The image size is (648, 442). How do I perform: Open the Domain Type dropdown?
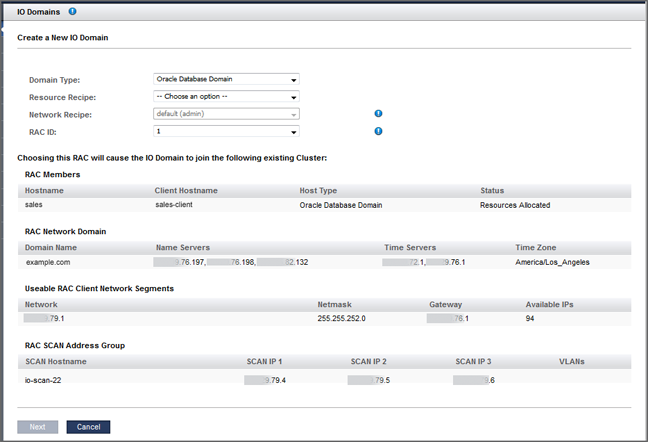(x=226, y=79)
